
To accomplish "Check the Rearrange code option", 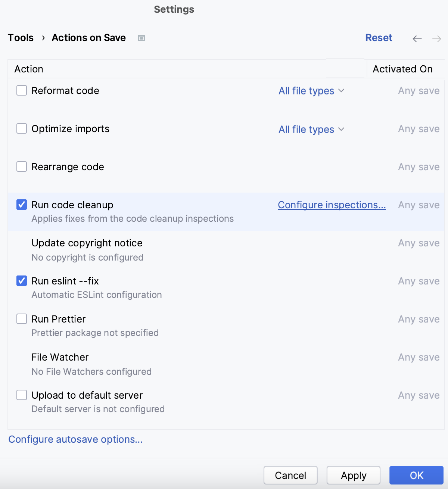I will coord(22,166).
